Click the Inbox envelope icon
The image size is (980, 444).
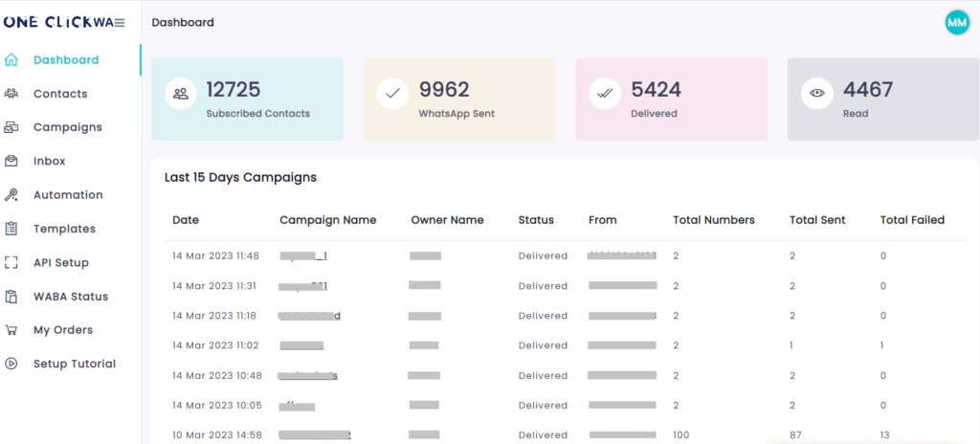[x=11, y=161]
